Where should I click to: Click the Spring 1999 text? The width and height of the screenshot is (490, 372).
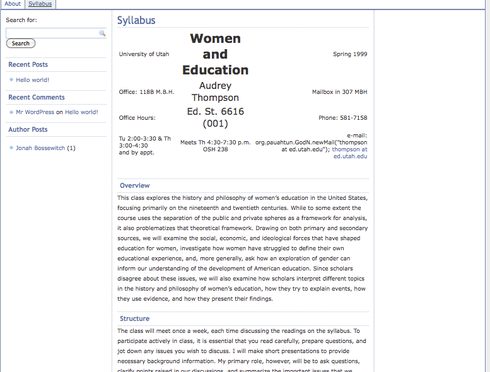350,54
